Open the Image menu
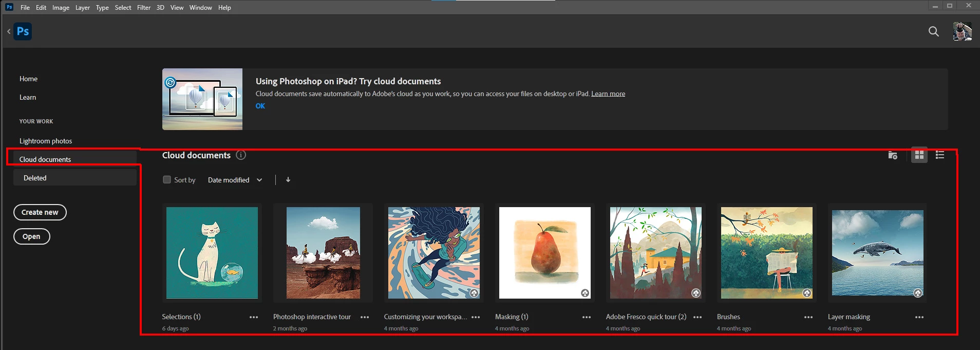The width and height of the screenshot is (980, 350). tap(61, 7)
